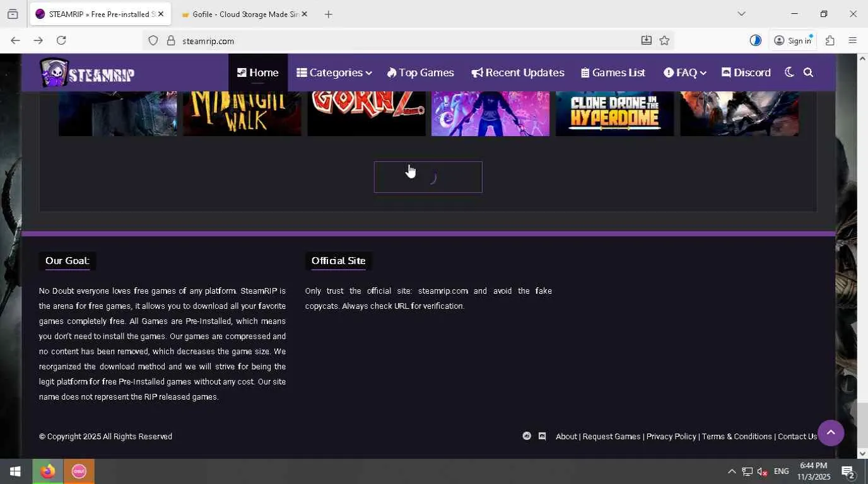Click the Firefox taskbar icon
The height and width of the screenshot is (484, 868).
[47, 471]
